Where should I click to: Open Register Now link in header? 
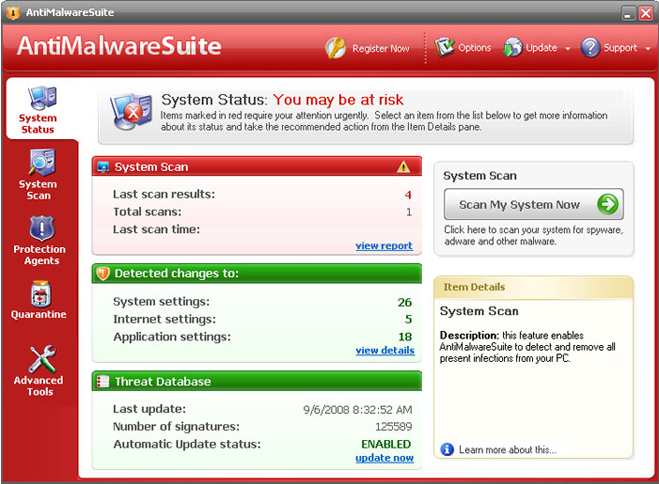381,49
